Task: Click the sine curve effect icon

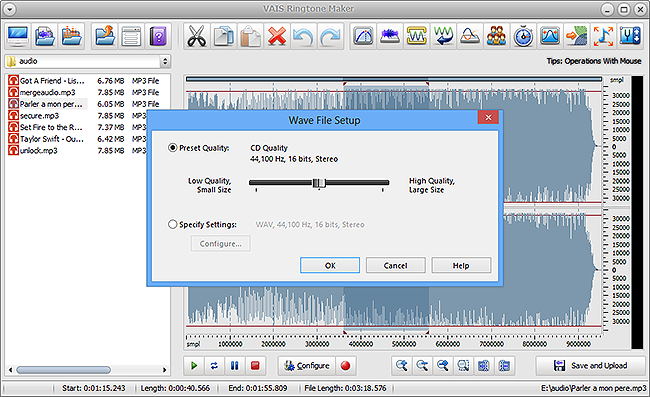Action: [470, 36]
